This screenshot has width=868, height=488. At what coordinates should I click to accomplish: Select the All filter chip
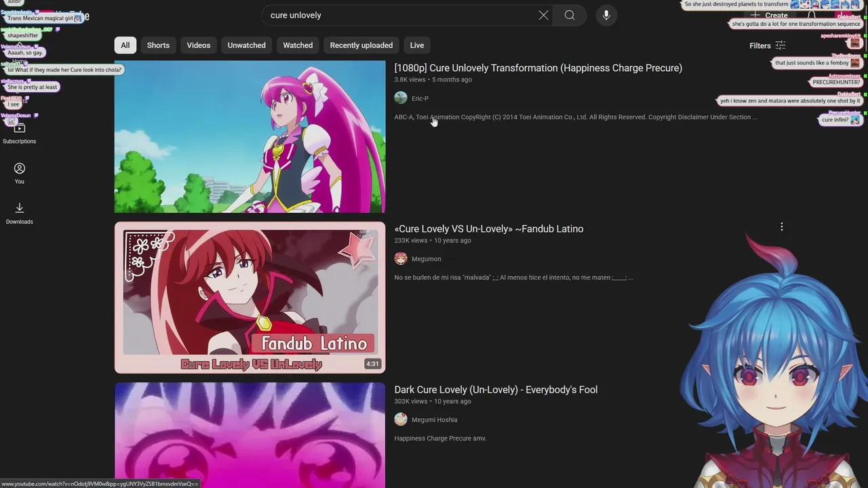click(x=125, y=45)
